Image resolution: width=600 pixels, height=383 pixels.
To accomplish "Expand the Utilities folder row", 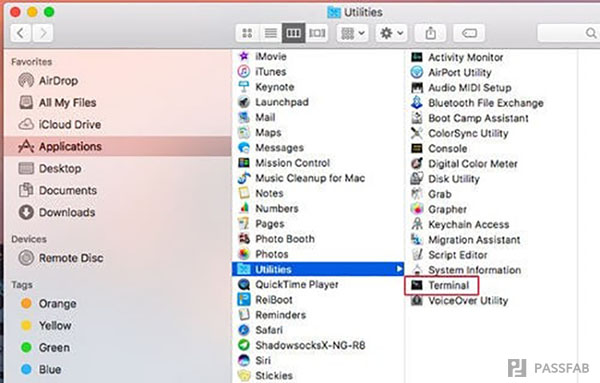I will (x=318, y=269).
